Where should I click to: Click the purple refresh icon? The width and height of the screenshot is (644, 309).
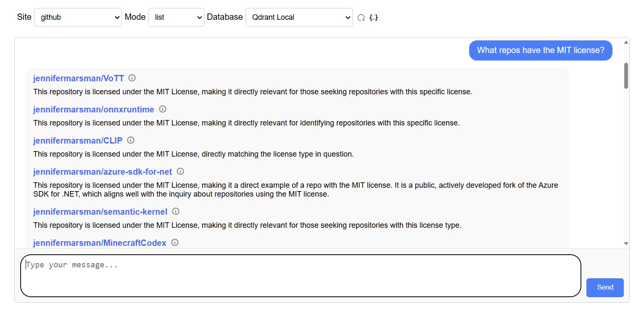click(x=361, y=18)
